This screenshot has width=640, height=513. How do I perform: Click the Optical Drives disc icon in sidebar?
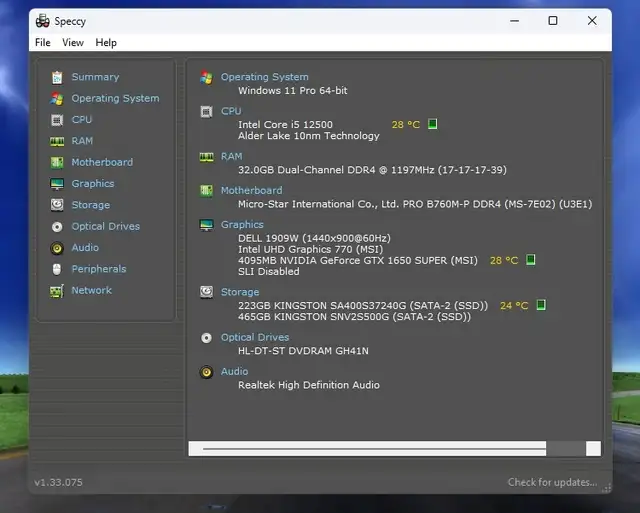(x=57, y=227)
